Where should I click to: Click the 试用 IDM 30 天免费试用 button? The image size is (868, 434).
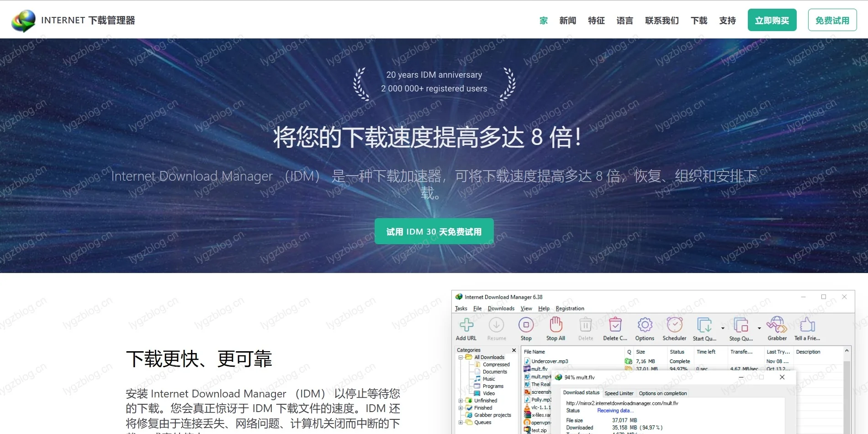pos(433,231)
